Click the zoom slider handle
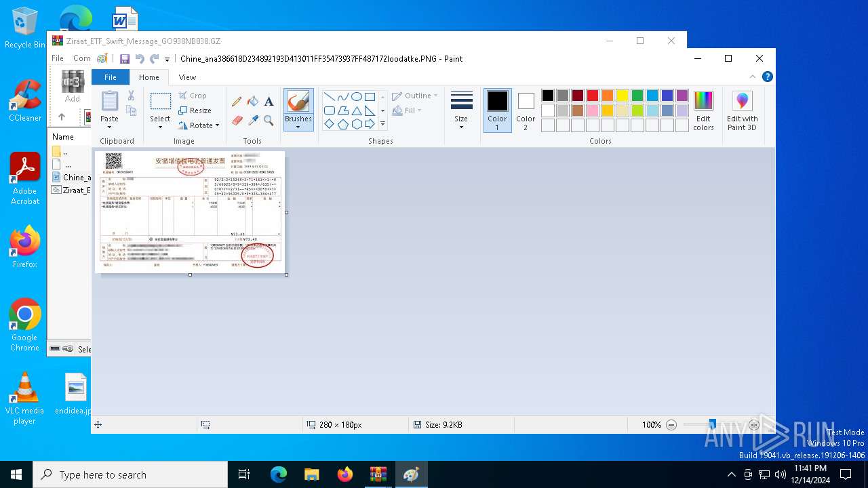868x488 pixels. pos(712,425)
